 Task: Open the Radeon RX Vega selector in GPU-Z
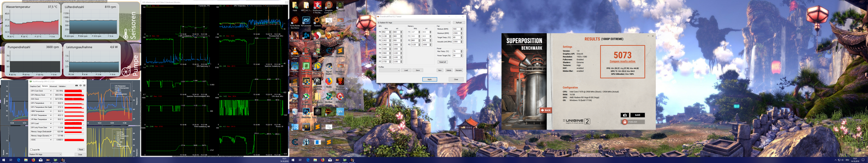pos(45,155)
